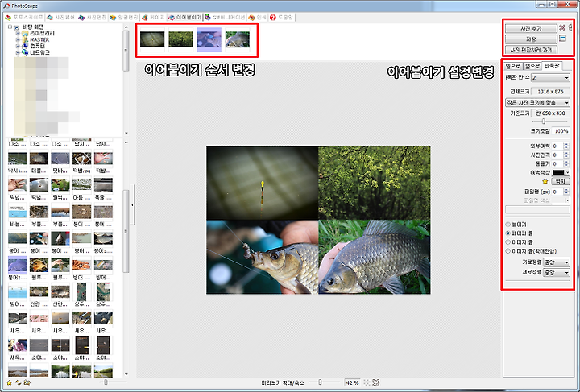This screenshot has width=580, height=392.
Task: Click the red question mark help icon
Action: [273, 18]
